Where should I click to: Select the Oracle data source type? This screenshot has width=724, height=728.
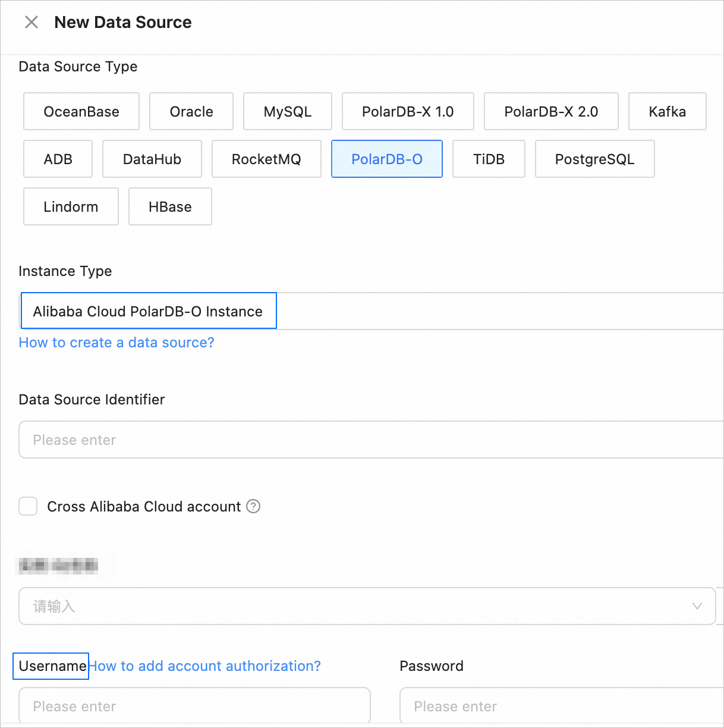tap(191, 111)
